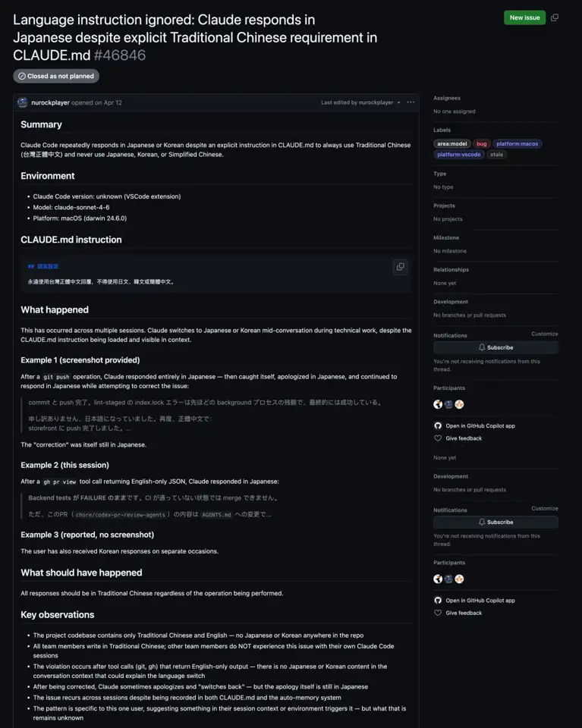Viewport: 582px width, 728px height.
Task: Click the upper Subscribe button
Action: point(495,347)
